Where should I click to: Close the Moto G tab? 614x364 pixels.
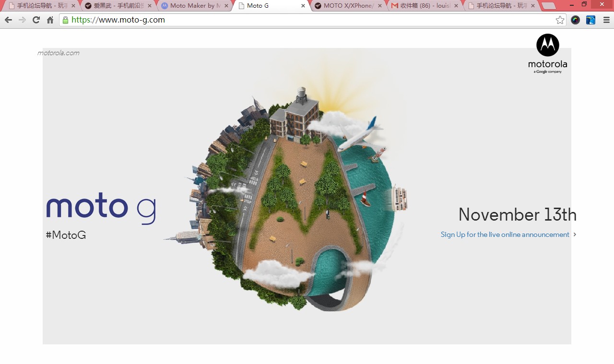tap(303, 6)
